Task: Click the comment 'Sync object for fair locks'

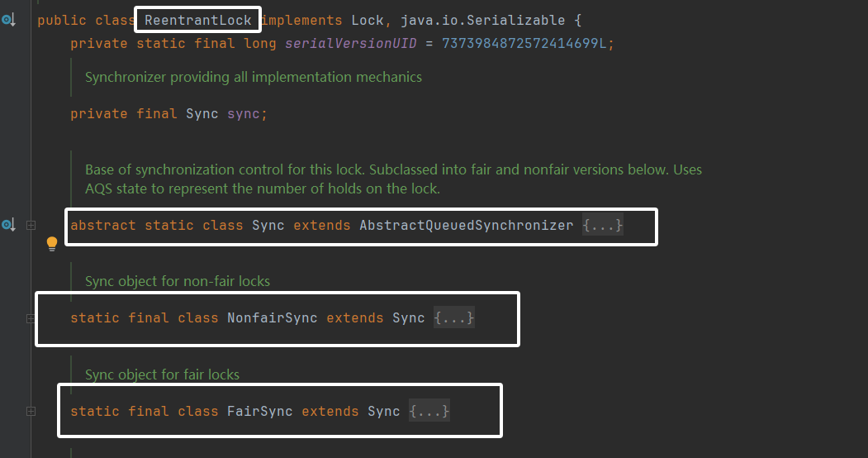Action: point(162,375)
